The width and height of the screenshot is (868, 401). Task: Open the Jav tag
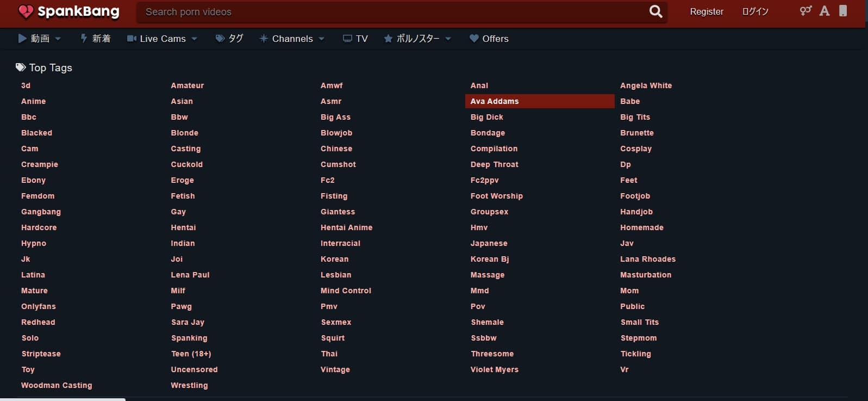pyautogui.click(x=627, y=243)
